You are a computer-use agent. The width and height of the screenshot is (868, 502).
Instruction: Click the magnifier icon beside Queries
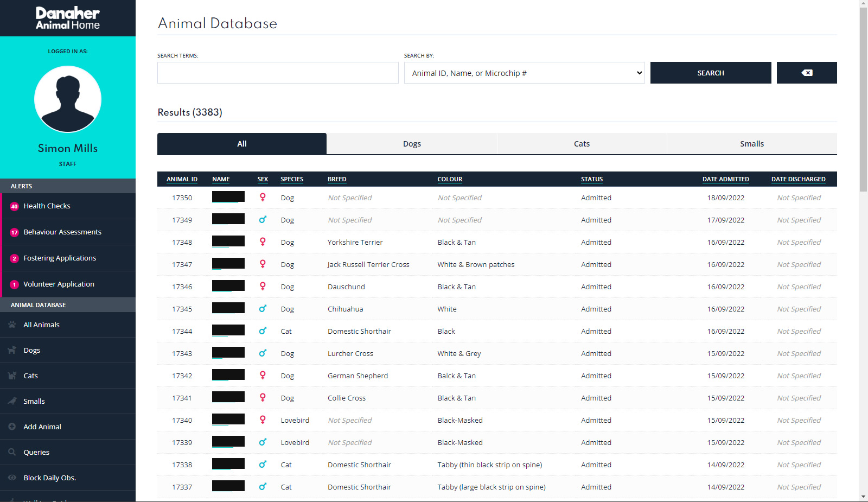(12, 452)
